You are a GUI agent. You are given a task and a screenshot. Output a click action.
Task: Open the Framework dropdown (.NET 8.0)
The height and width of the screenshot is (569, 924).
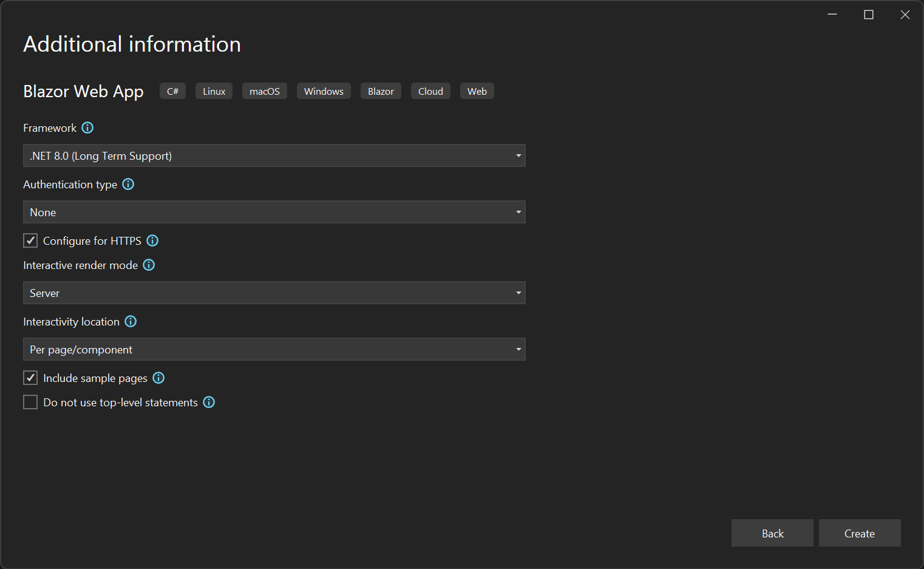tap(274, 155)
